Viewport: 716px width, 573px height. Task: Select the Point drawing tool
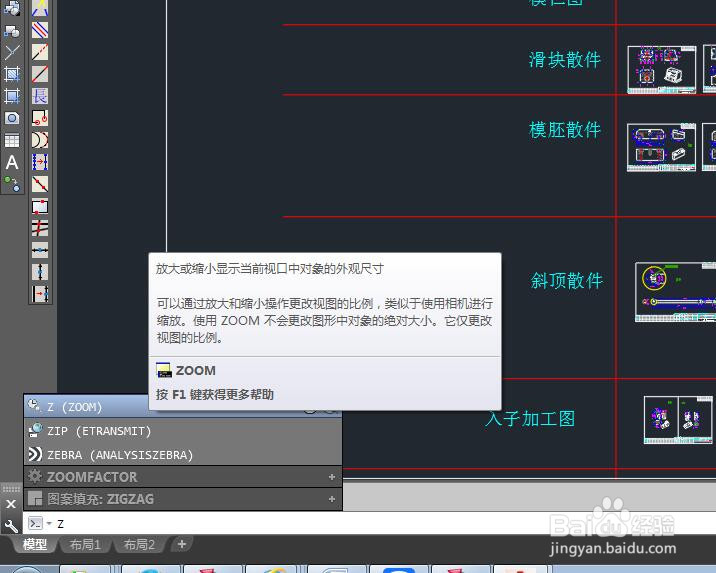(x=12, y=52)
